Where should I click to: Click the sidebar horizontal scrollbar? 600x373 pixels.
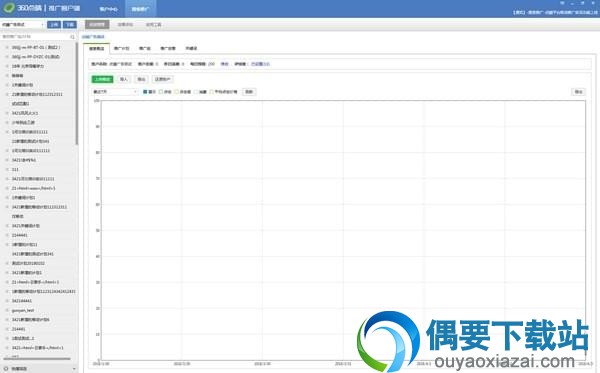coord(37,359)
